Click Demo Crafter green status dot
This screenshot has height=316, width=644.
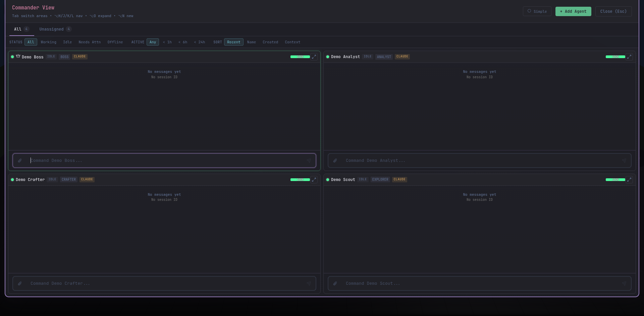pyautogui.click(x=12, y=180)
